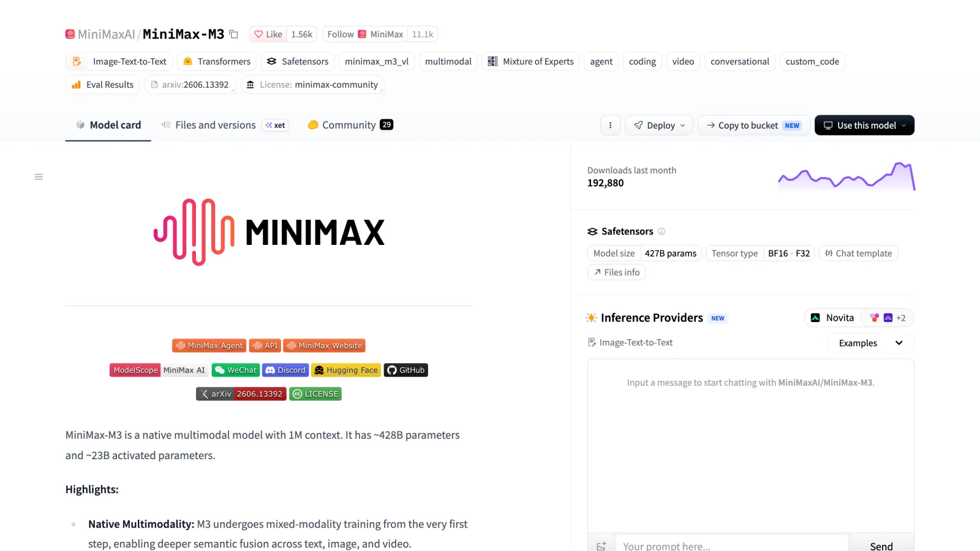Like the MiniMax-M3 model

point(268,34)
